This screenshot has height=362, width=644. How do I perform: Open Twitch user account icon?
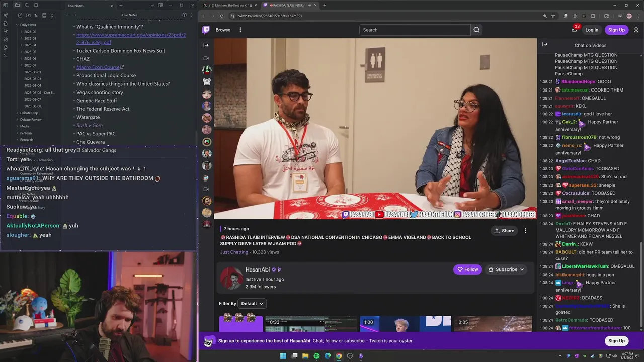[636, 30]
